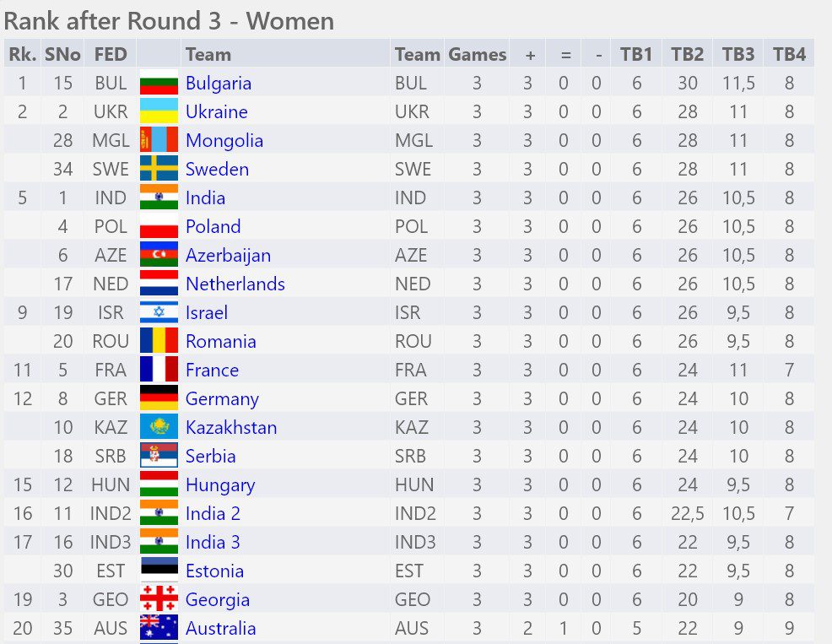
Task: Click the Mongolia flag icon
Action: tap(159, 139)
